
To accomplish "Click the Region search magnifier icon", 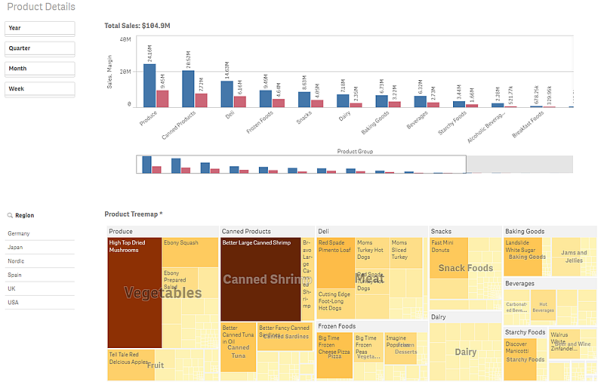I will [10, 215].
